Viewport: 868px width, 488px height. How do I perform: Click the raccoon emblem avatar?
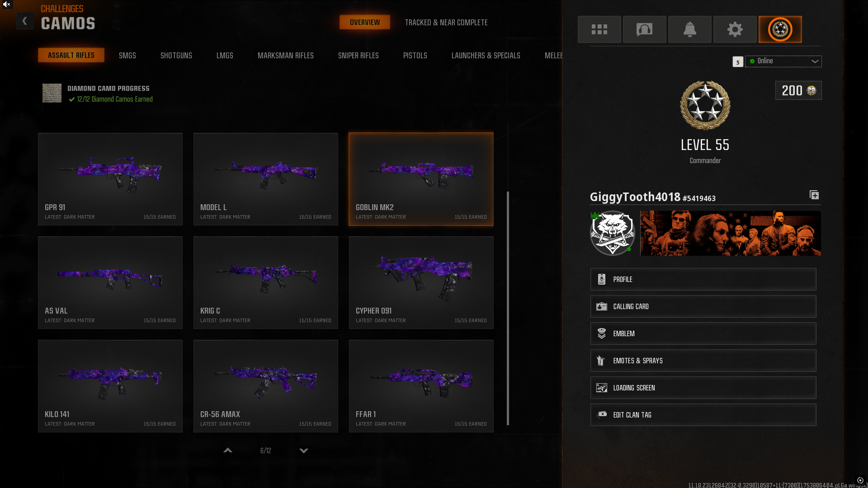[x=613, y=233]
